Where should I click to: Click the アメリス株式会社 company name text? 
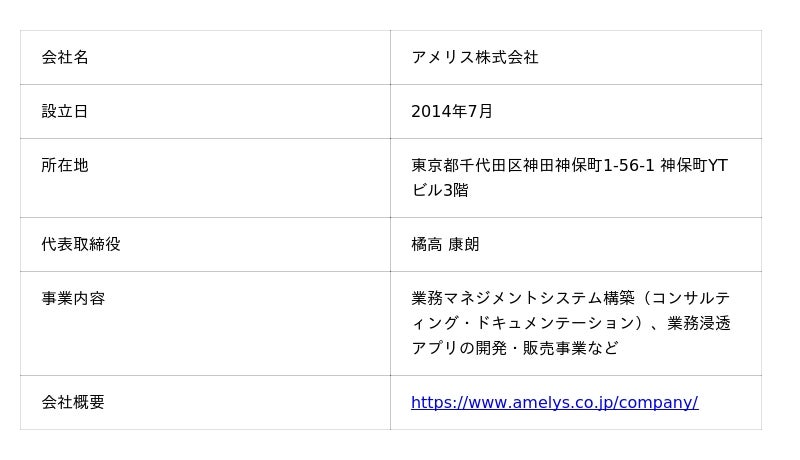point(475,58)
